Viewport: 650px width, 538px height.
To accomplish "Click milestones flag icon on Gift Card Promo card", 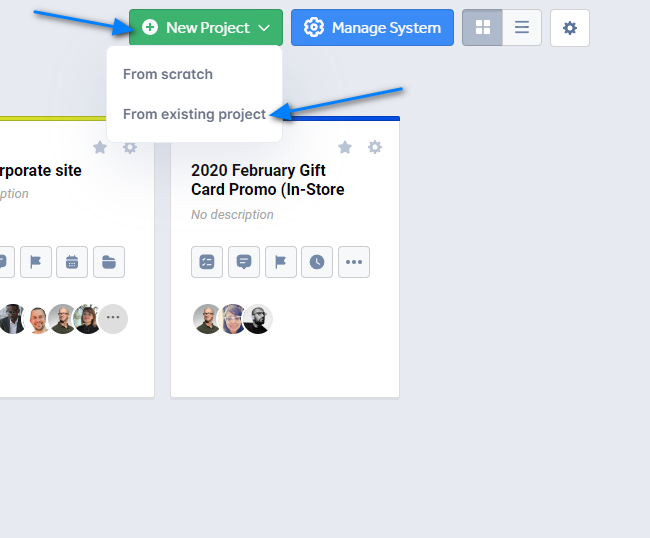I will tap(280, 262).
